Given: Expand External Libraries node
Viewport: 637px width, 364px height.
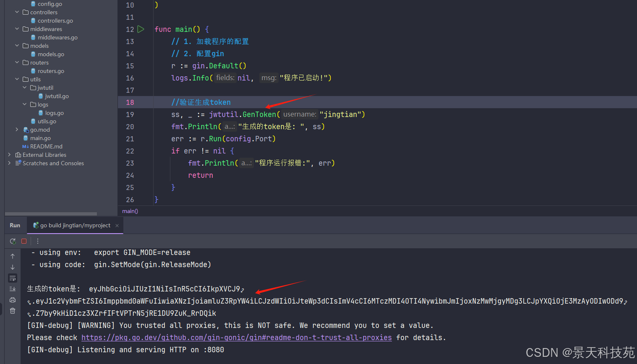Looking at the screenshot, I should pos(9,155).
